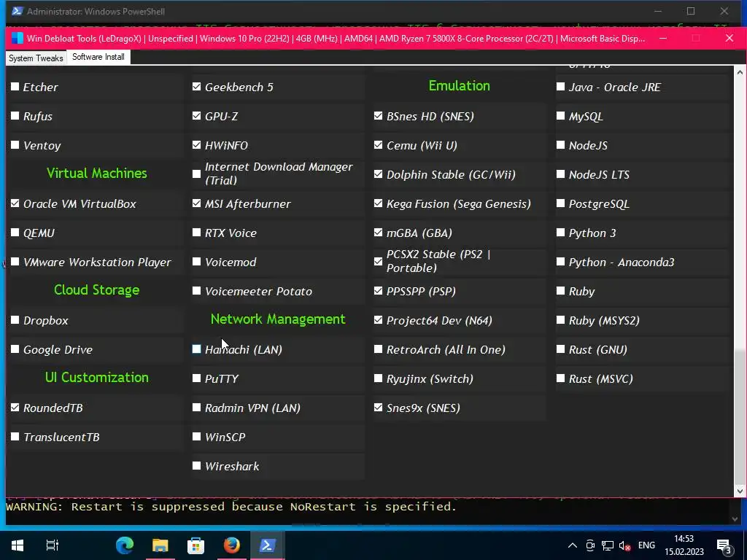The width and height of the screenshot is (747, 560).
Task: Open the clock and date flyout
Action: click(684, 545)
